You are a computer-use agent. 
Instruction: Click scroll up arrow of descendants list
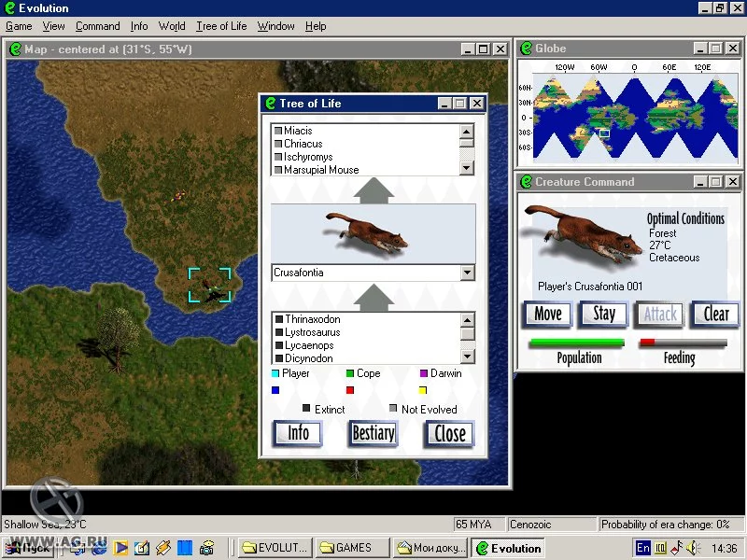467,131
